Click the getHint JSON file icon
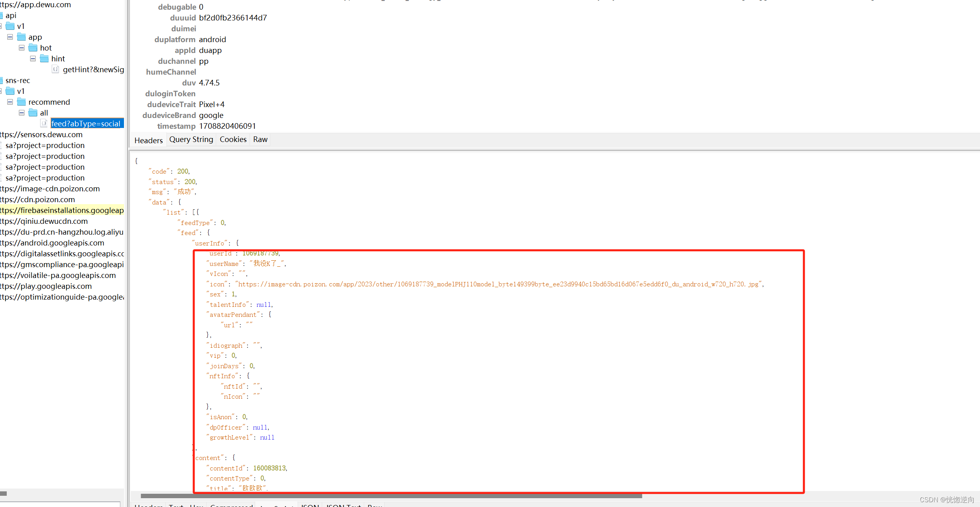 coord(55,69)
